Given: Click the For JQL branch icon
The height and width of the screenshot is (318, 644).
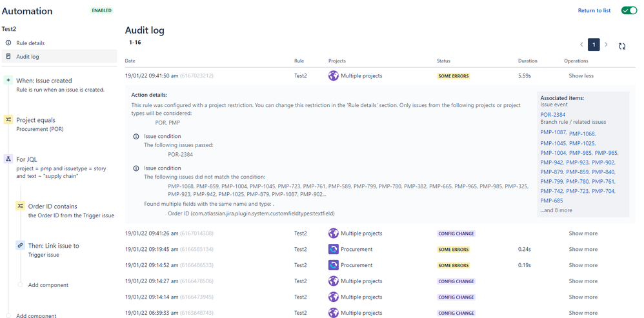Looking at the screenshot, I should [8, 159].
